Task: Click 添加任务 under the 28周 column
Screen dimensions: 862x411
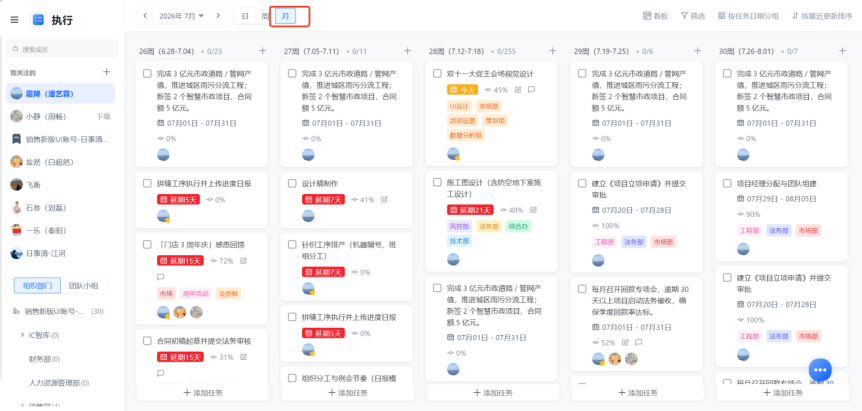Action: [493, 393]
